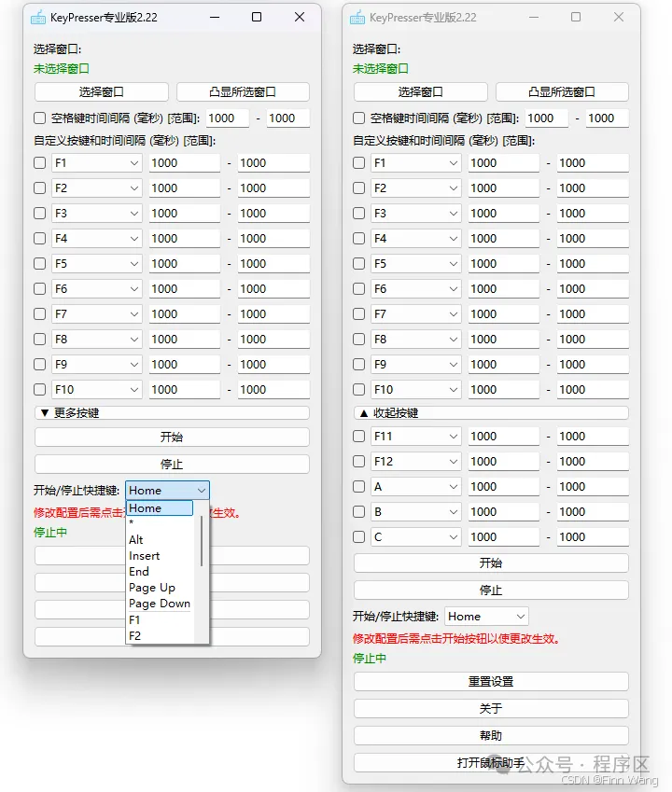Click 重置设置 button in right window
This screenshot has height=792, width=672.
tap(491, 681)
